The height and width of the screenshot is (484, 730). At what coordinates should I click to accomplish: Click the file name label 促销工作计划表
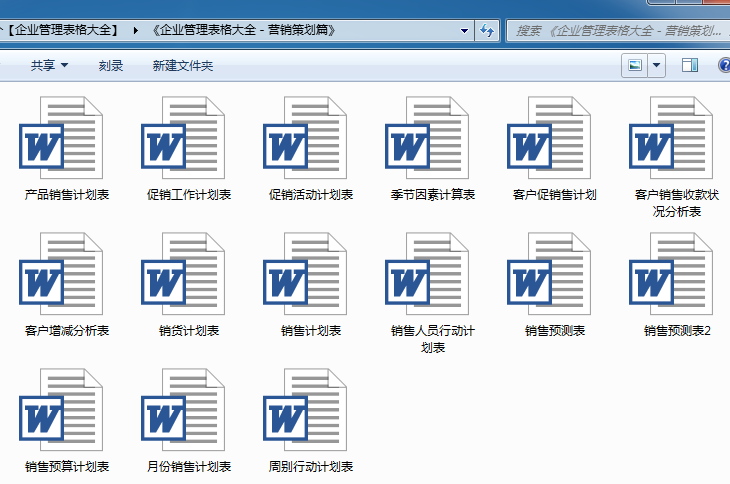coord(189,195)
